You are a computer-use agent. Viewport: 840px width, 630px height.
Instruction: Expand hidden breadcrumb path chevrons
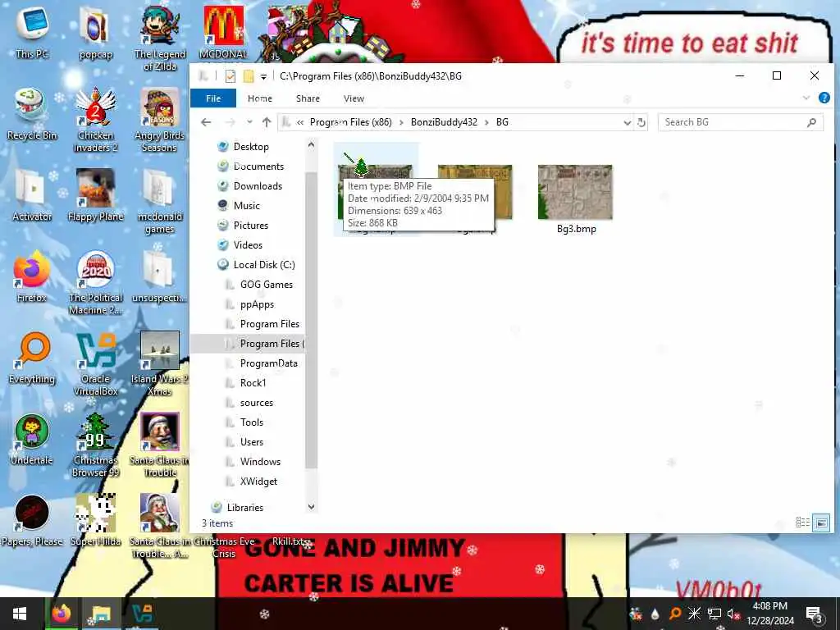[x=300, y=122]
